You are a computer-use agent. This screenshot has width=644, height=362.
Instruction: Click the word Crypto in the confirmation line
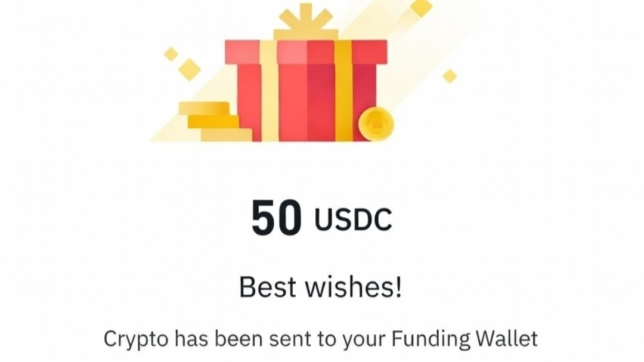point(136,339)
